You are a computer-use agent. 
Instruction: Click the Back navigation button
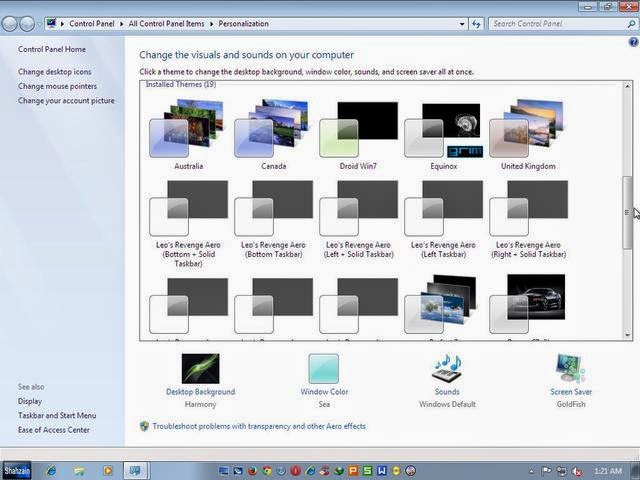(10, 24)
